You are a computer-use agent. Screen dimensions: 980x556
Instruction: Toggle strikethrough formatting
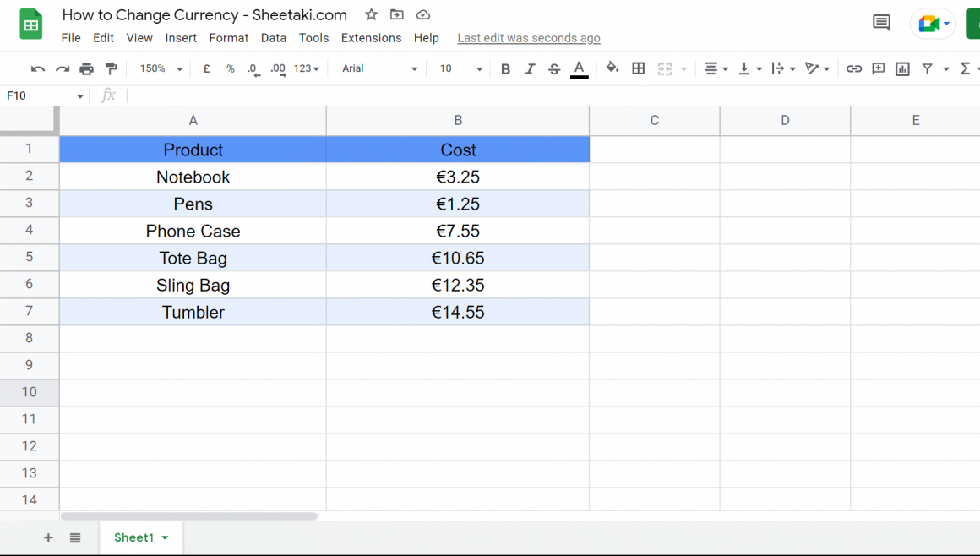click(x=553, y=68)
